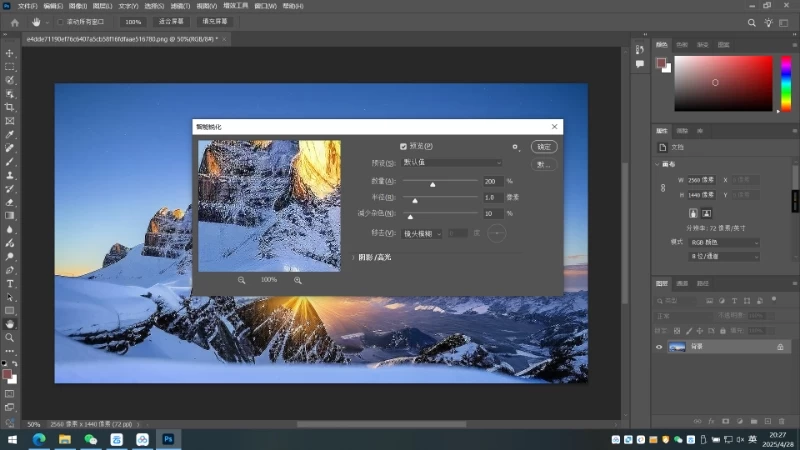This screenshot has width=800, height=450.
Task: Select the Eyedropper tool
Action: [10, 135]
